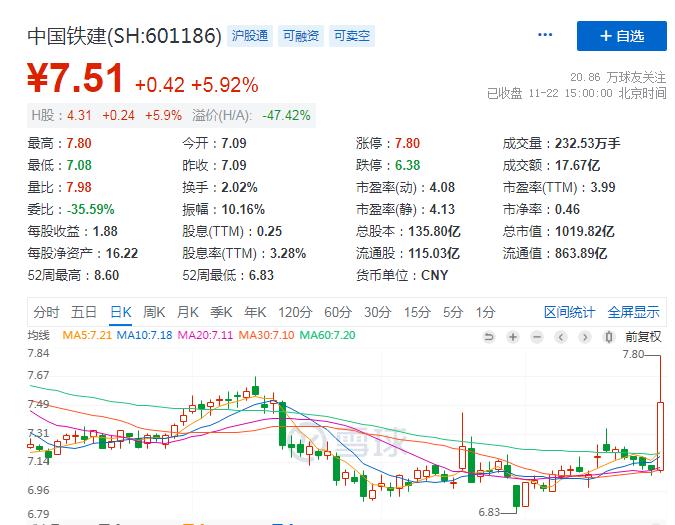The image size is (675, 525).
Task: Open the 前复权 adjustment dropdown
Action: [643, 337]
